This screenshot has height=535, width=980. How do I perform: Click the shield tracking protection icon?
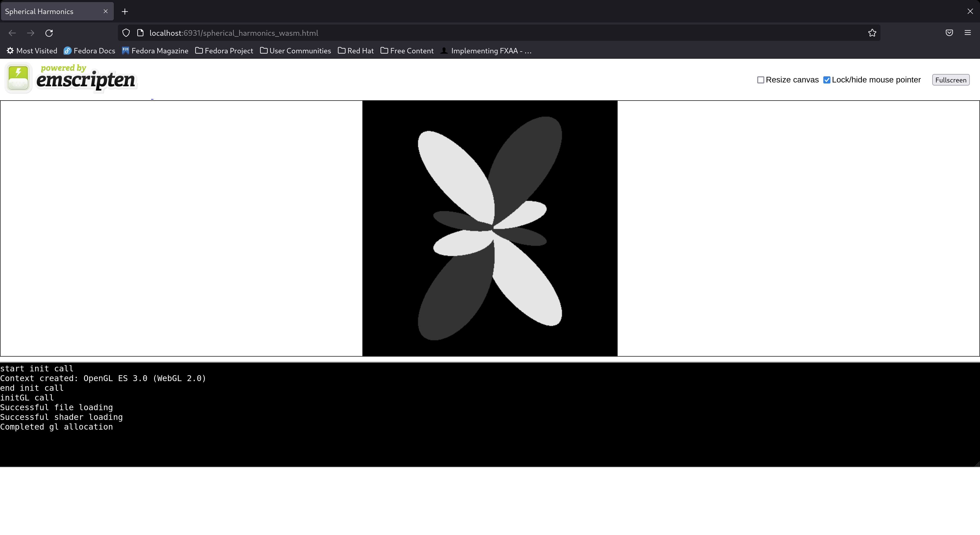(x=126, y=33)
